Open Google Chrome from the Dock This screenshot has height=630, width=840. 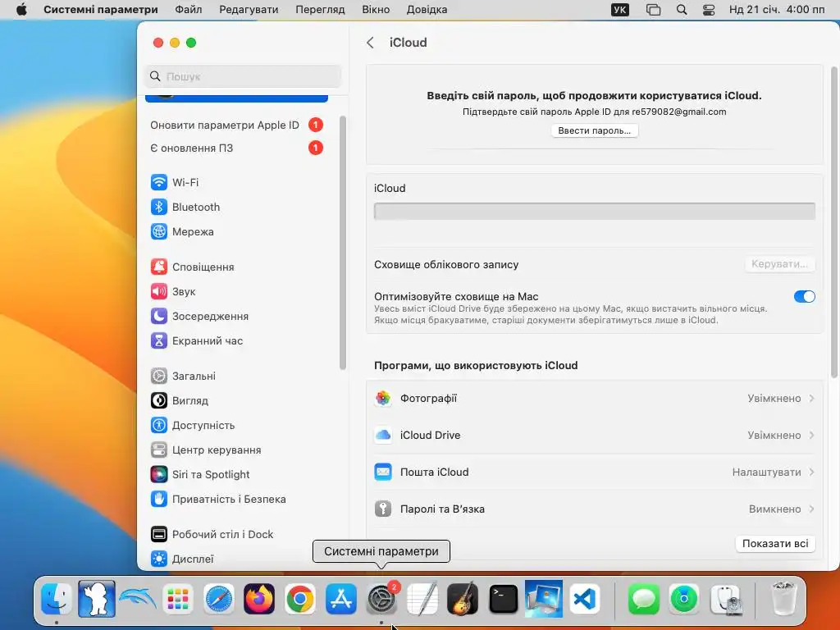(x=300, y=598)
